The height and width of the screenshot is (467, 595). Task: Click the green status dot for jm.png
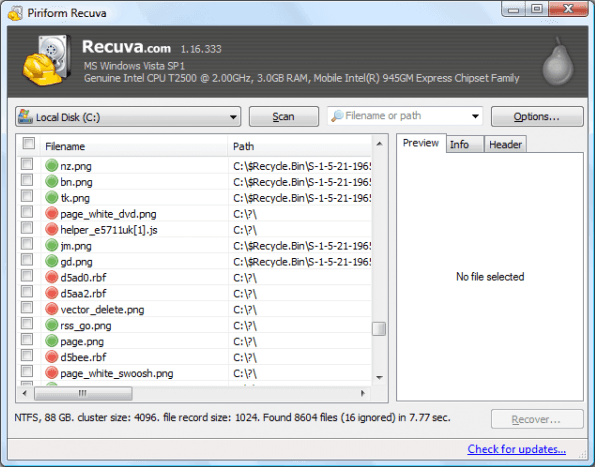(x=52, y=245)
